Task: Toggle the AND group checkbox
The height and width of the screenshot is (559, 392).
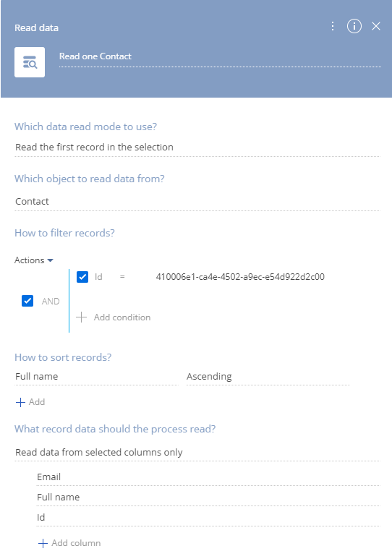Action: tap(27, 301)
